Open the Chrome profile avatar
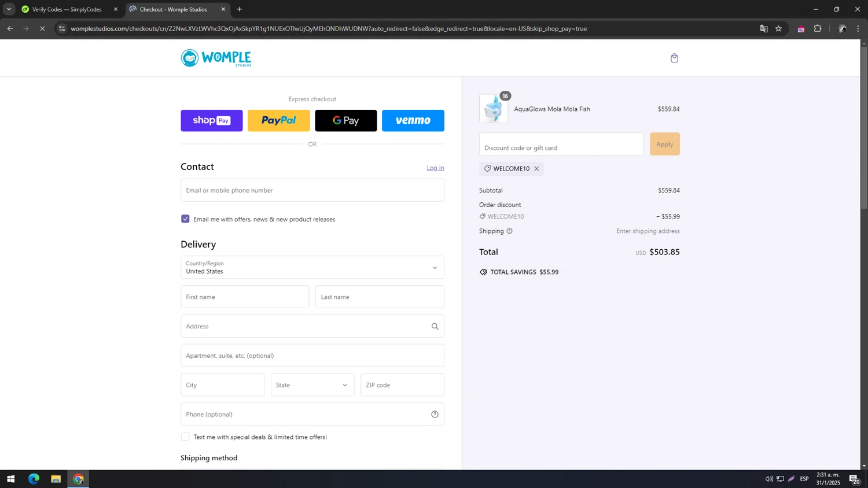Image resolution: width=868 pixels, height=488 pixels. click(842, 28)
